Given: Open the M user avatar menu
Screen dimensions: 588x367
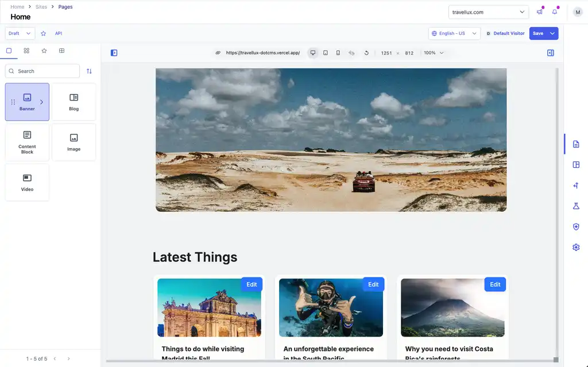Looking at the screenshot, I should point(578,12).
